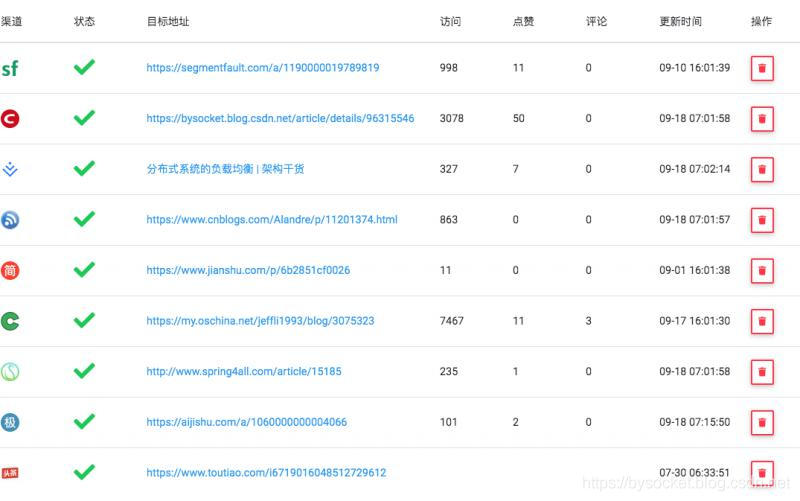Delete the toutiao.com row
Viewport: 800px width, 501px height.
762,472
